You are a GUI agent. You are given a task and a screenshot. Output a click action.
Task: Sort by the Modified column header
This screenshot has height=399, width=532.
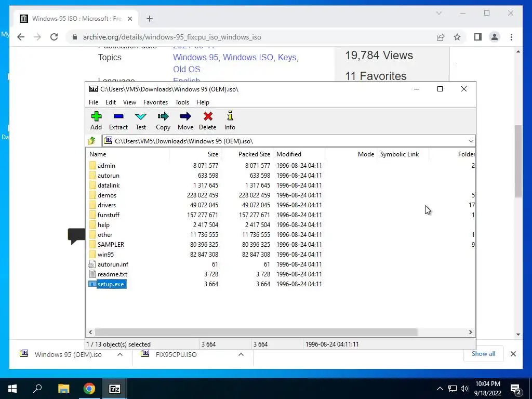(x=299, y=154)
